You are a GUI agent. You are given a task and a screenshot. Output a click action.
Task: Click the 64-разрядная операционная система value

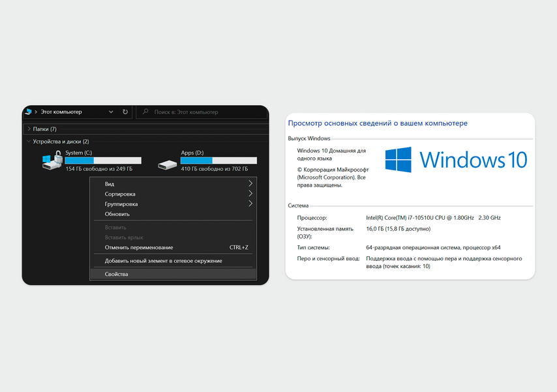(433, 247)
